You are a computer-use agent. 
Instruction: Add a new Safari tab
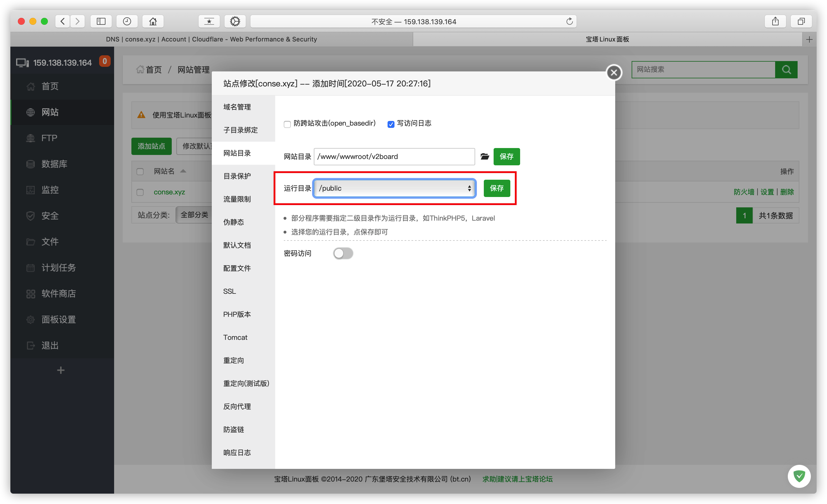click(809, 39)
